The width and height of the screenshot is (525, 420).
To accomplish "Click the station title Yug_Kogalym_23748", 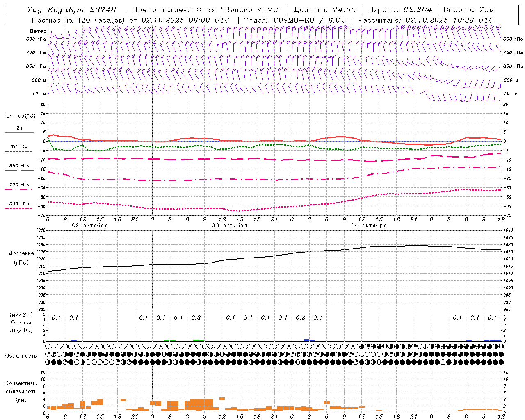I will pos(71,10).
